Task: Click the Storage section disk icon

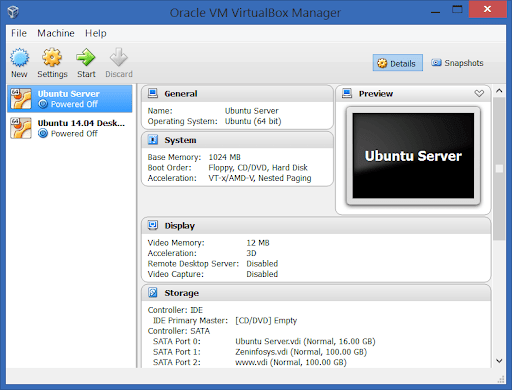Action: point(153,293)
